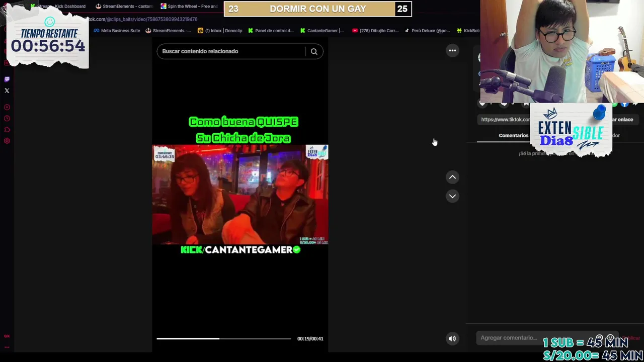Switch to the Comentarios tab
The height and width of the screenshot is (362, 644).
tap(513, 135)
